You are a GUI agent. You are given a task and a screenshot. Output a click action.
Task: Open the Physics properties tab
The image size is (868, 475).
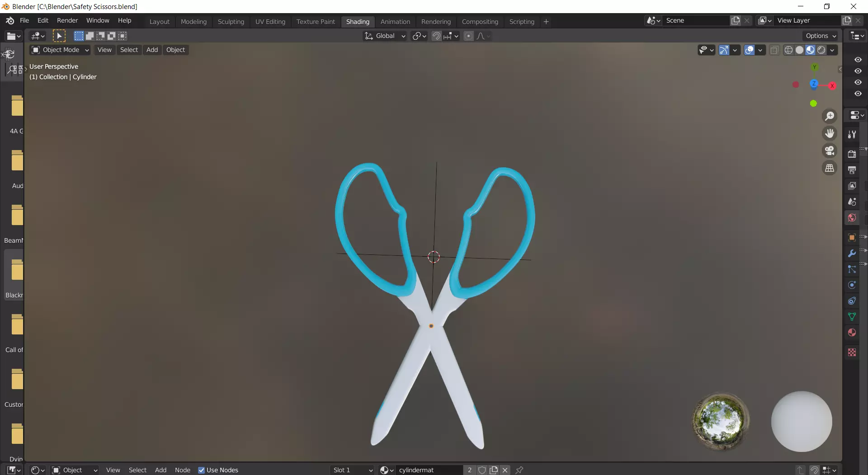point(852,285)
